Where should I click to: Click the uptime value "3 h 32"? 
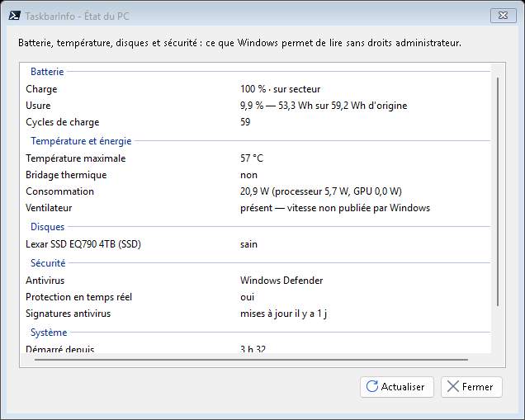click(253, 349)
